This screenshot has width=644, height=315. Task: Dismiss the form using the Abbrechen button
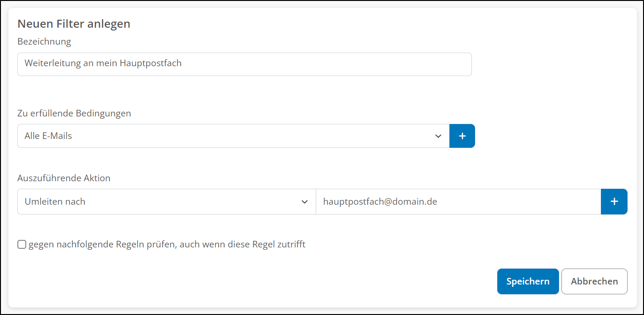[594, 281]
